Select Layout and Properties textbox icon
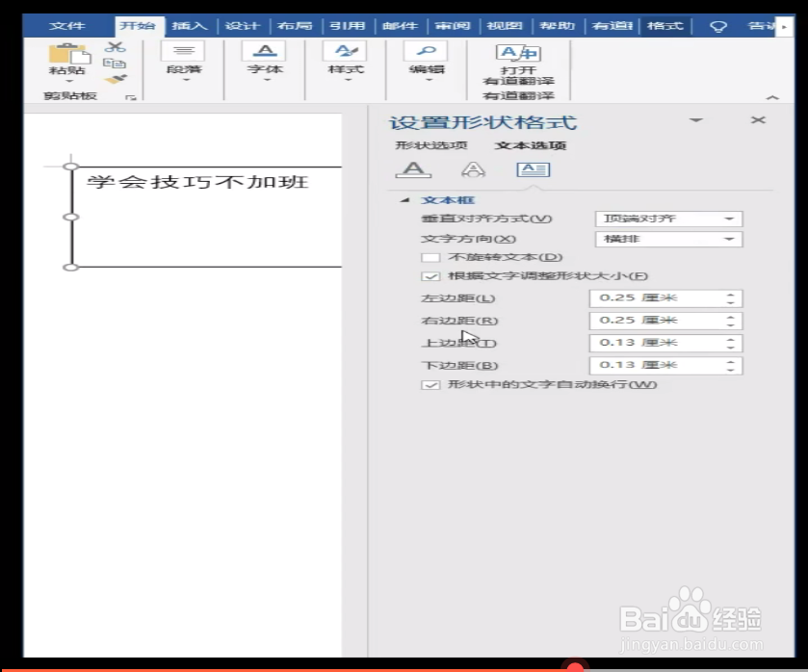 click(x=534, y=169)
